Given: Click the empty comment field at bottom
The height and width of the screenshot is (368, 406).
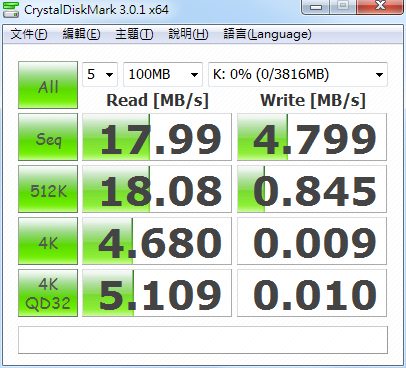Looking at the screenshot, I should [203, 340].
